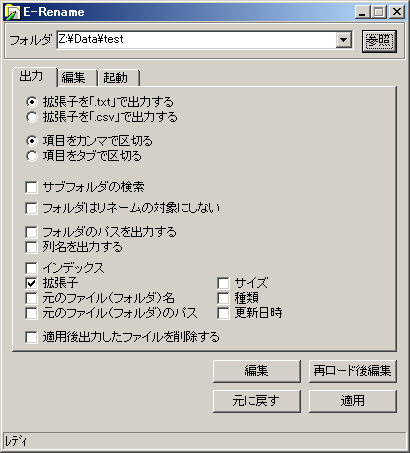Click the 適用 button
The width and height of the screenshot is (410, 453).
click(353, 401)
